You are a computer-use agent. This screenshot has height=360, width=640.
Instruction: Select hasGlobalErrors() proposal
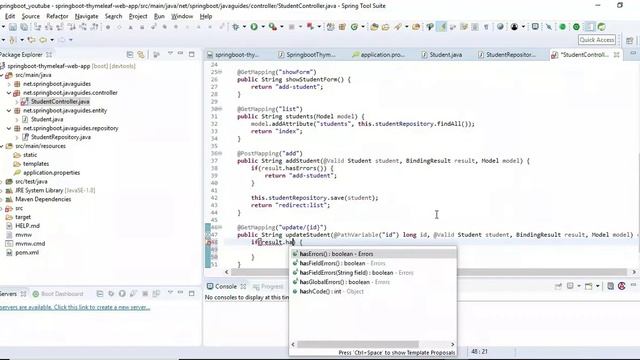(373, 282)
